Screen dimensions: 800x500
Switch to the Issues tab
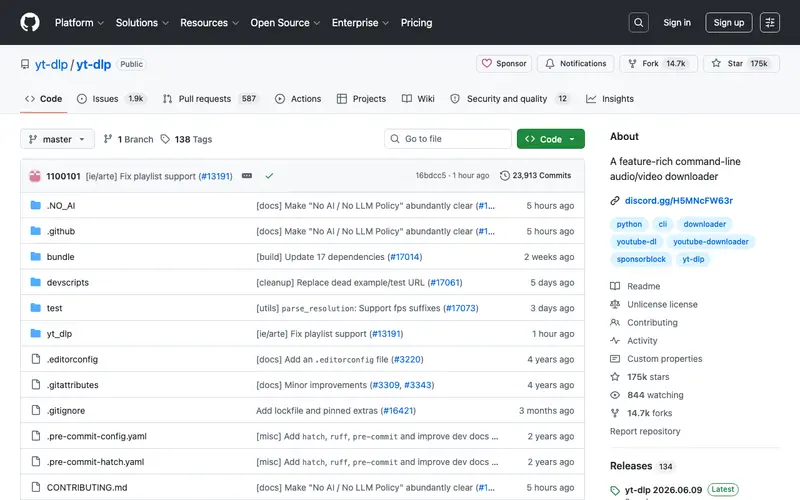click(112, 98)
